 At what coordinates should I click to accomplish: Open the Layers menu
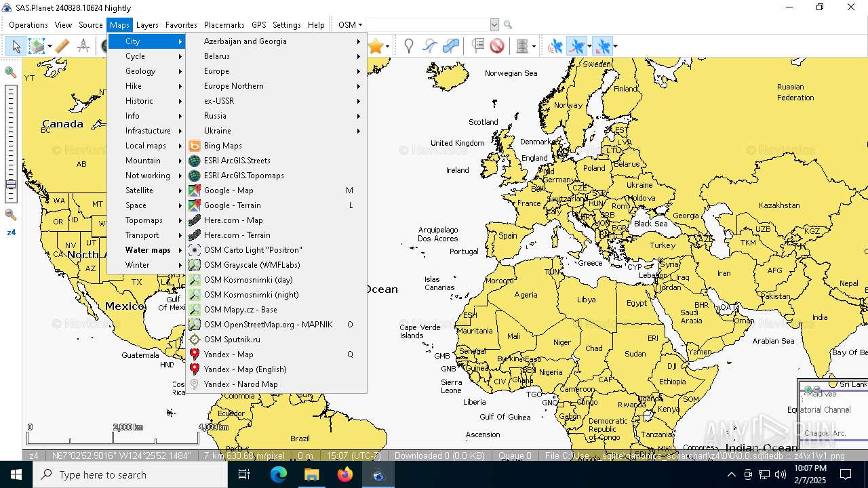pyautogui.click(x=147, y=24)
